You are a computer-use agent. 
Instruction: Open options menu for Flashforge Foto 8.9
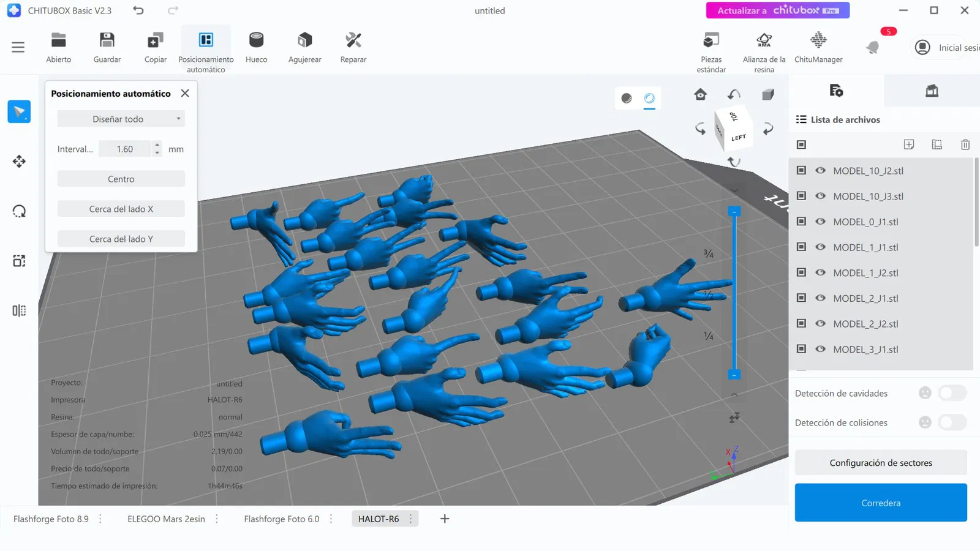click(100, 519)
